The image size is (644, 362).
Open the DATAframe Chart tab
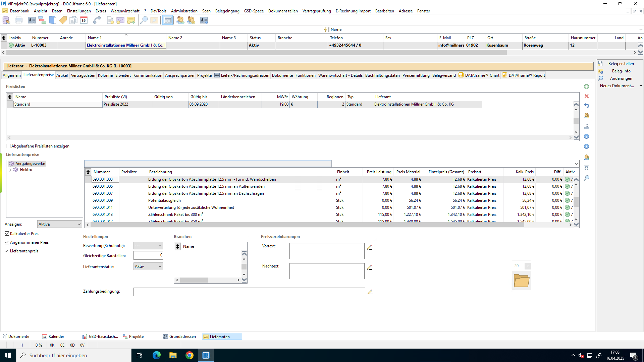pyautogui.click(x=479, y=75)
